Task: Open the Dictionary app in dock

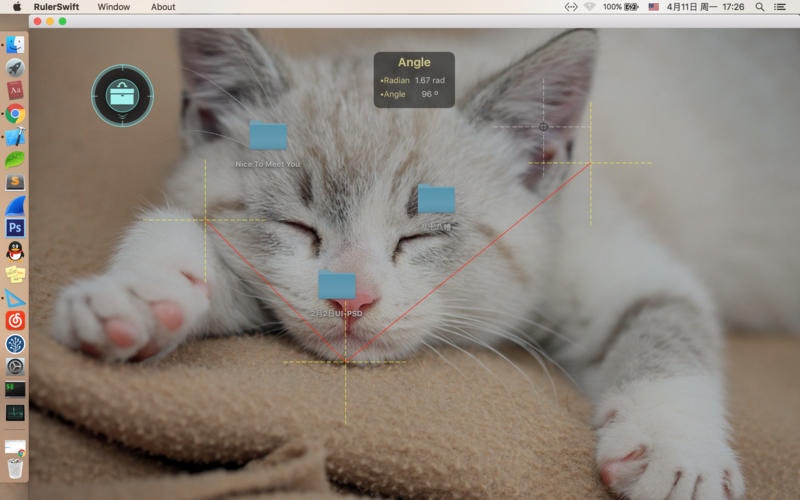Action: coord(15,91)
